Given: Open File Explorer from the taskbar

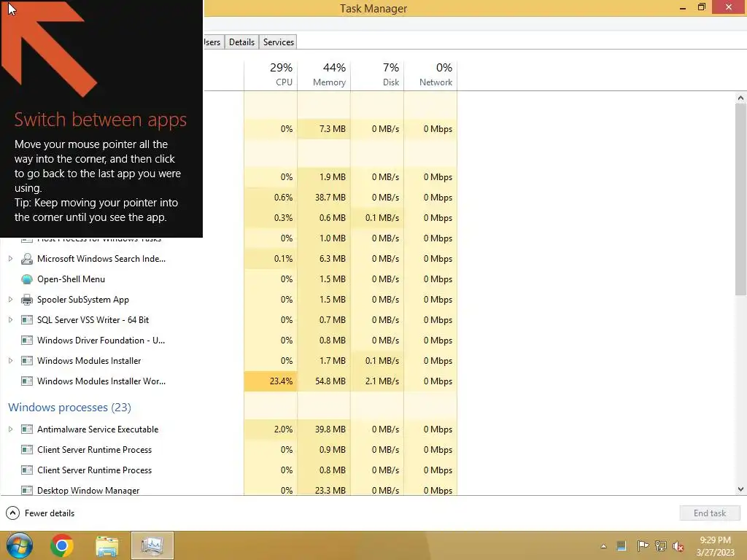Looking at the screenshot, I should [107, 546].
